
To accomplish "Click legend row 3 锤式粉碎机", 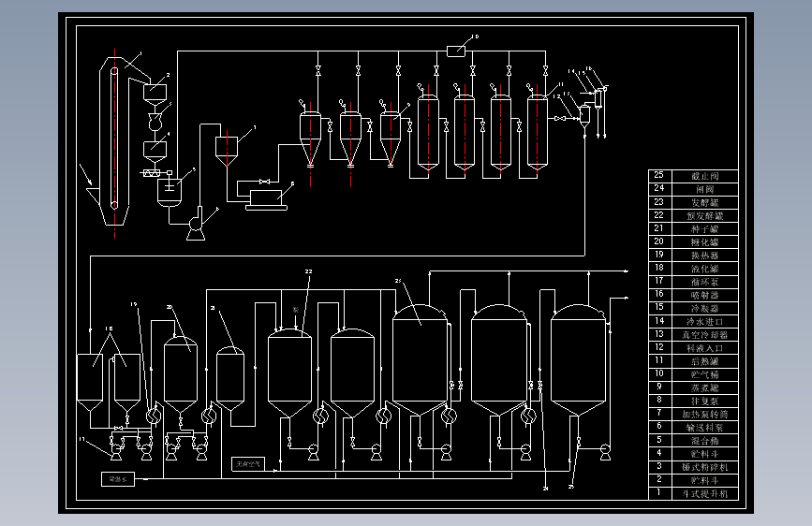I will click(693, 467).
